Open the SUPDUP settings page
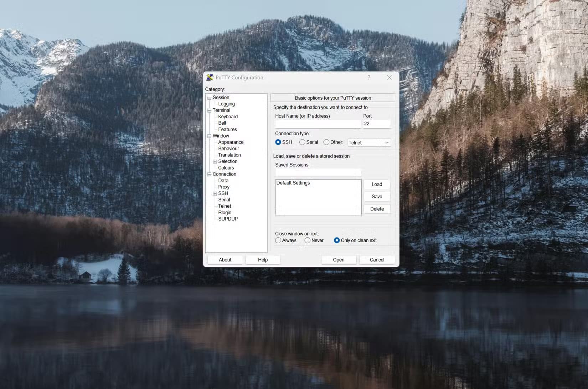This screenshot has width=588, height=389. pos(228,219)
